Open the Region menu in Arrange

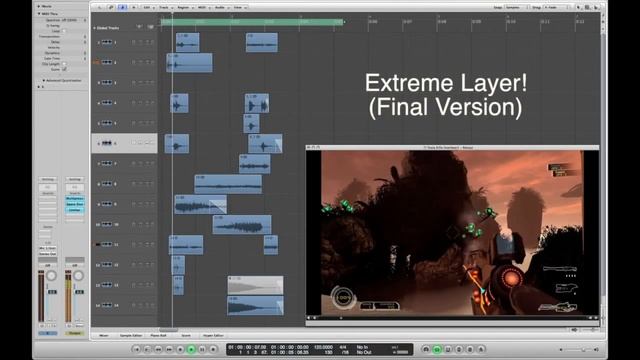[x=184, y=7]
